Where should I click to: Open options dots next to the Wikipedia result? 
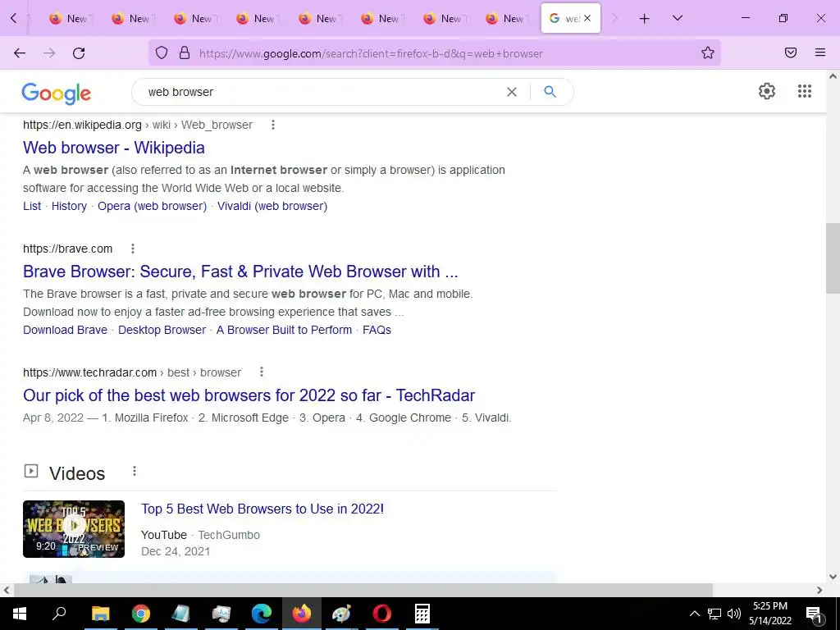(272, 125)
